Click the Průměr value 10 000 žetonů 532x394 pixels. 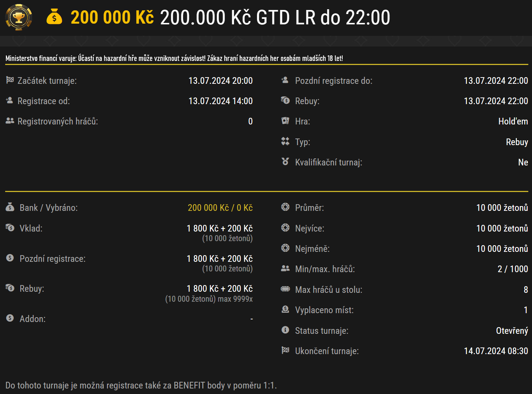click(502, 208)
